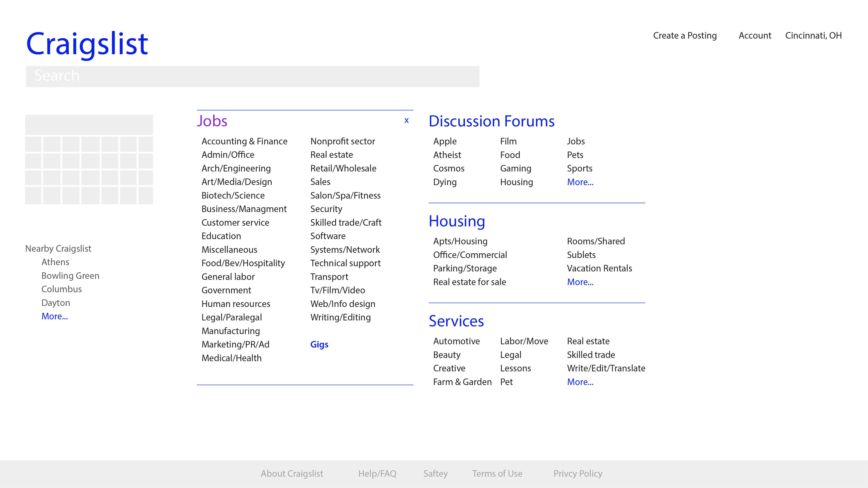Viewport: 868px width, 488px height.
Task: Open Food/Bev/Hospitality jobs
Action: point(243,263)
